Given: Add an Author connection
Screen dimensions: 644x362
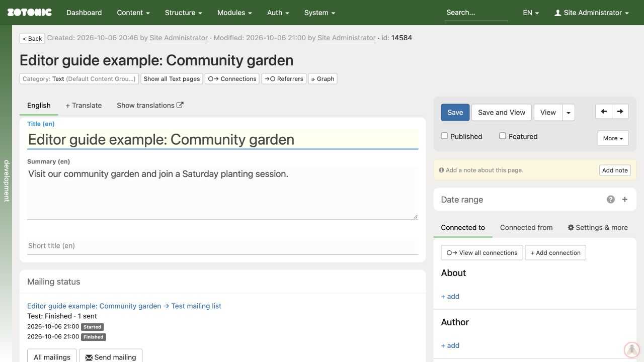Looking at the screenshot, I should [450, 345].
